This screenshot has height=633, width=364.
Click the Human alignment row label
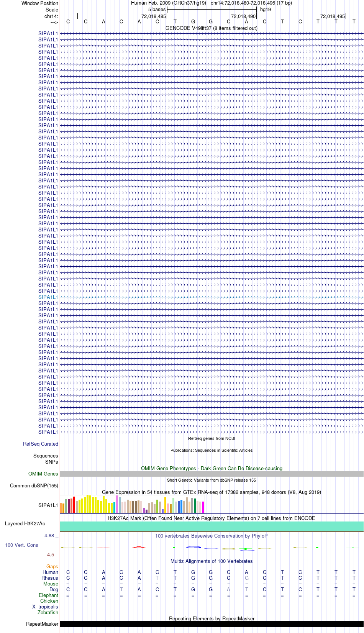50,572
